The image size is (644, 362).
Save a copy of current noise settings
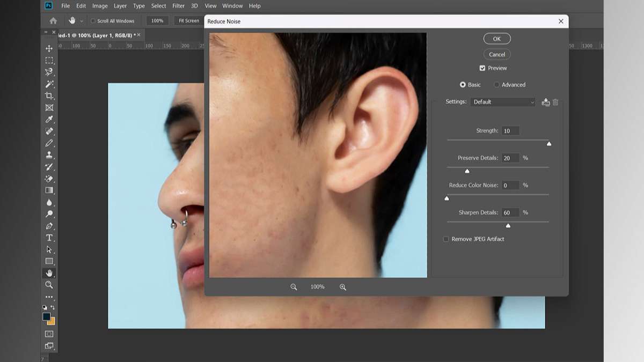546,102
